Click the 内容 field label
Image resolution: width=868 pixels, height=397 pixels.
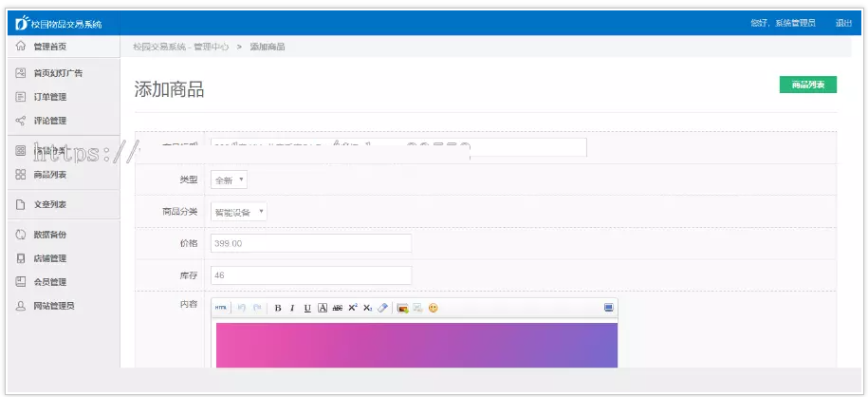pos(189,304)
